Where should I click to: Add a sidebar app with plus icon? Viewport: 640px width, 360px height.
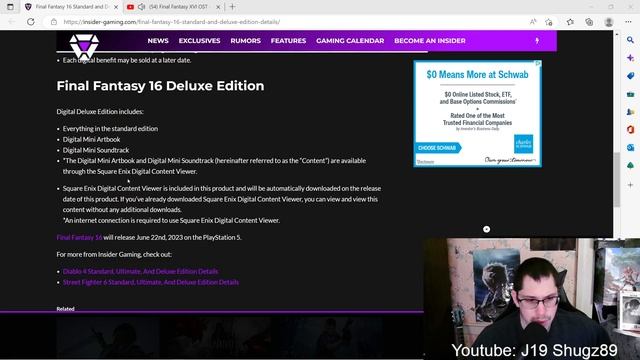[630, 185]
